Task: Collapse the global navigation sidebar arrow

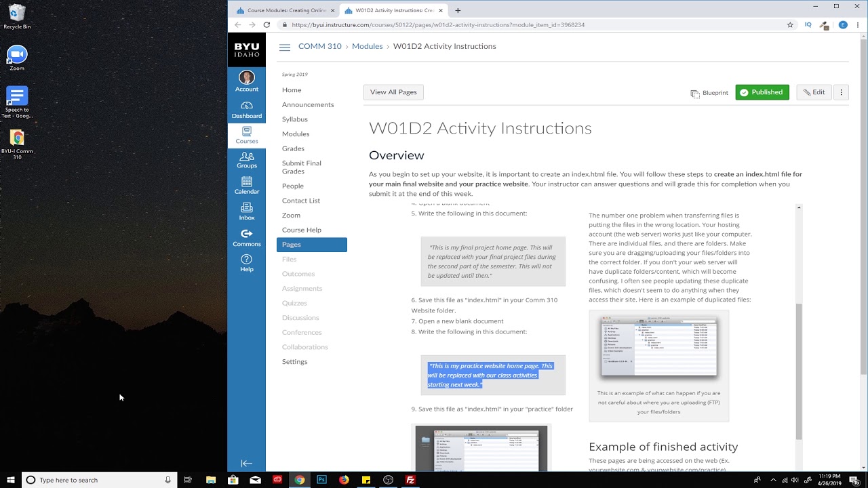Action: [x=247, y=464]
